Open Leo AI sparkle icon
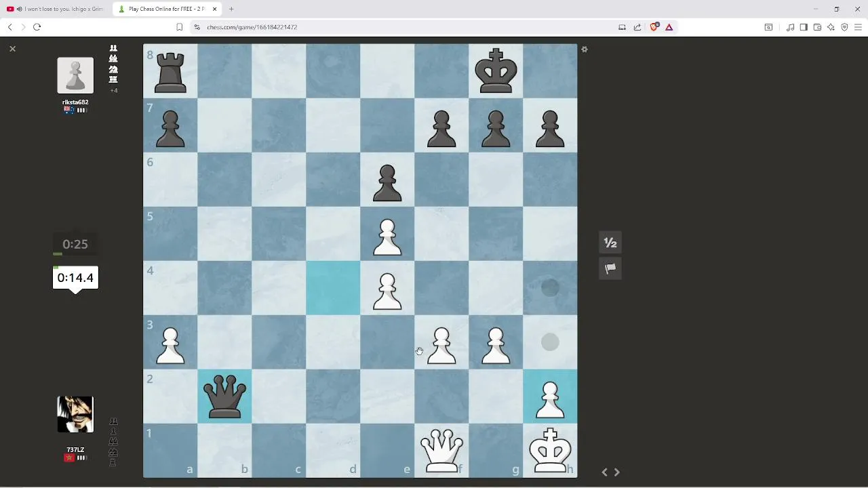The width and height of the screenshot is (868, 488). click(831, 27)
